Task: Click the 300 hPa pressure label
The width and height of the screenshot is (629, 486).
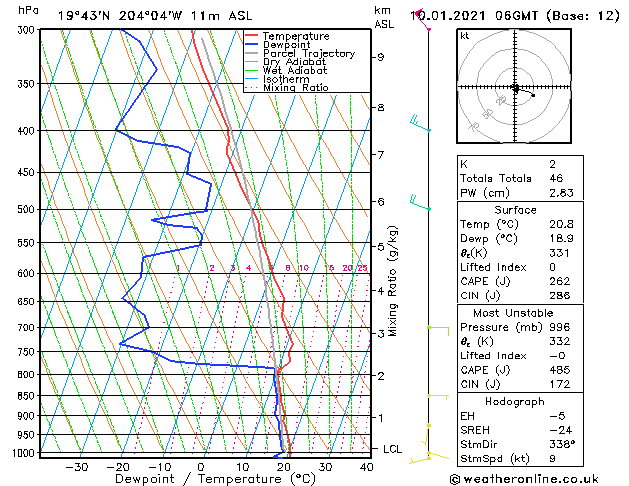Action: coord(28,30)
